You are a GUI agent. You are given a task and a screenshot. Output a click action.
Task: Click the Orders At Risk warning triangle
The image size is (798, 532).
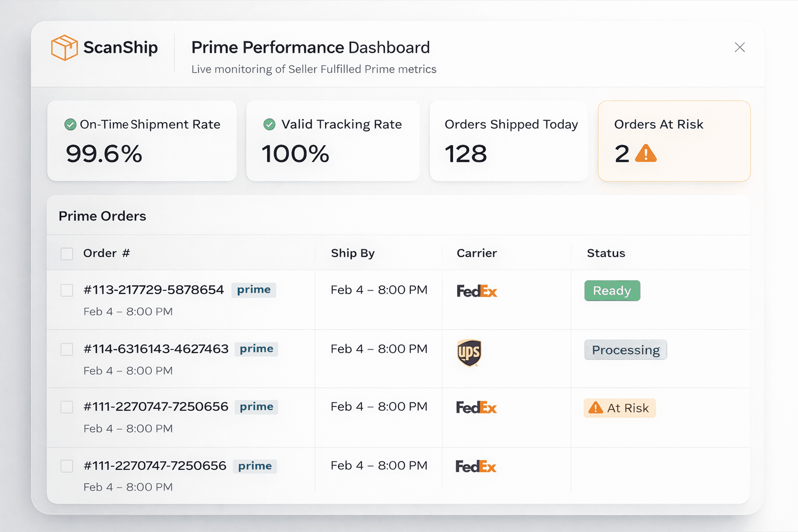tap(646, 154)
